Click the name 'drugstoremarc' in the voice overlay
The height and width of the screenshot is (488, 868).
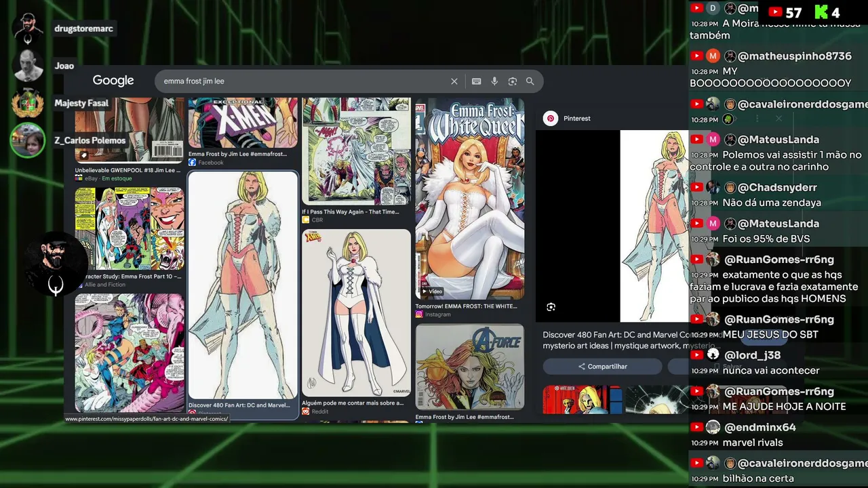(84, 28)
